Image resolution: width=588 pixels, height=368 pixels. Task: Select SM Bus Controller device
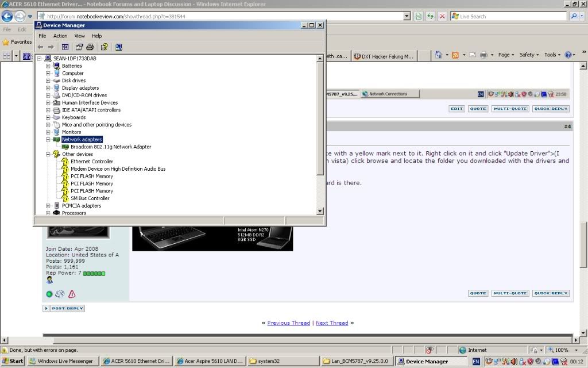[90, 198]
